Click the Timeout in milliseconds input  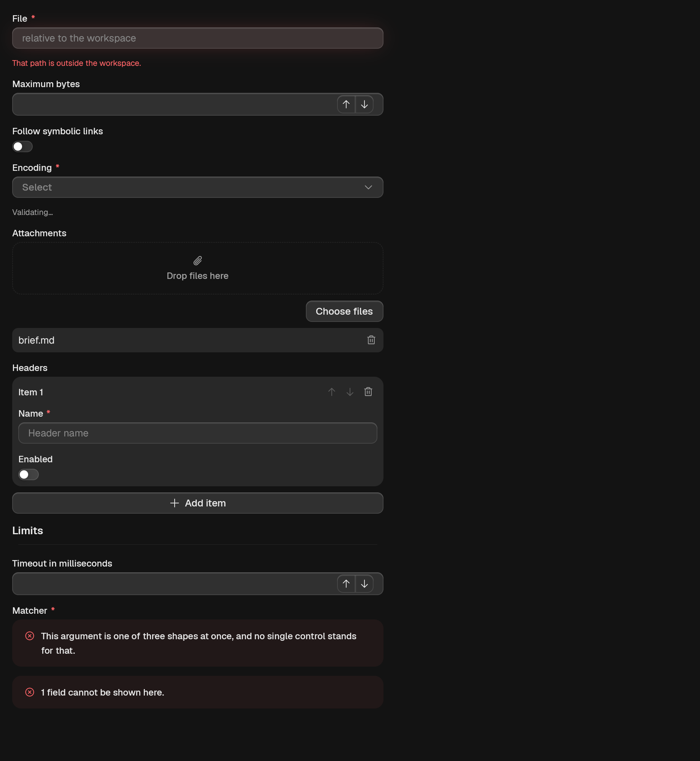coord(175,584)
